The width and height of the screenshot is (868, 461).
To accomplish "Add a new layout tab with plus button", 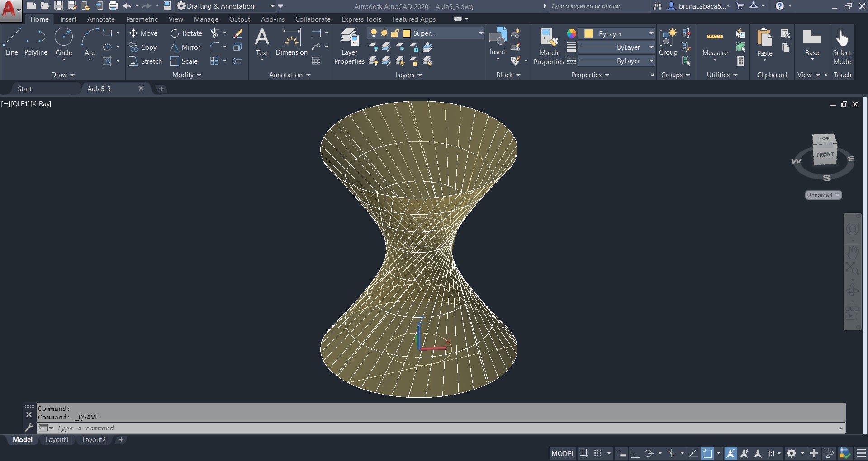I will coord(121,440).
